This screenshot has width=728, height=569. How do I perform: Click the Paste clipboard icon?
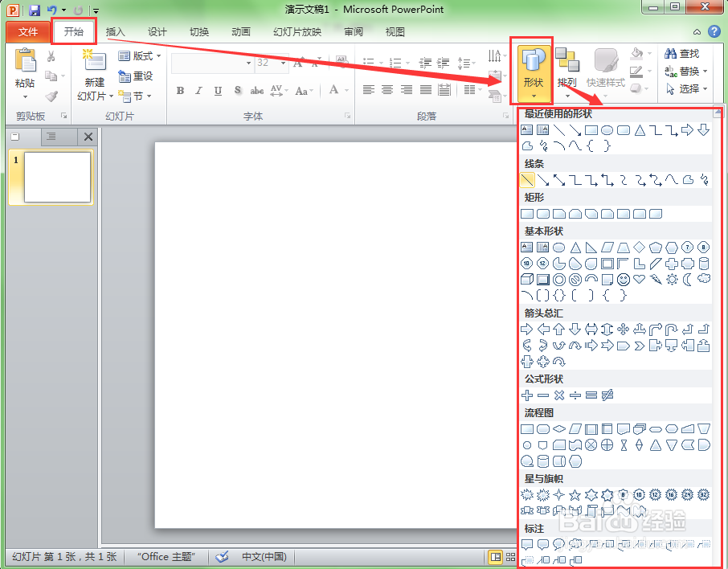coord(25,62)
